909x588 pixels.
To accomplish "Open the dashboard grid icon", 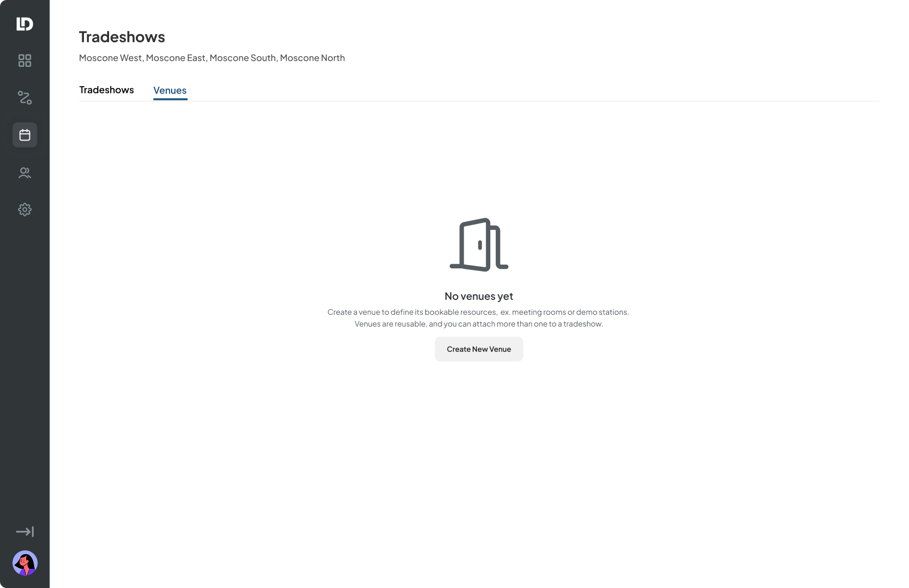I will 25,60.
